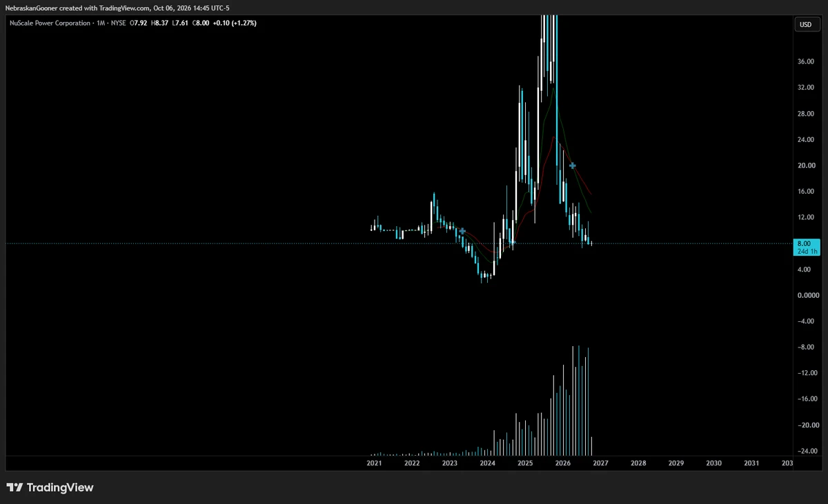Click the 36.00 price axis label
828x504 pixels.
(807, 61)
